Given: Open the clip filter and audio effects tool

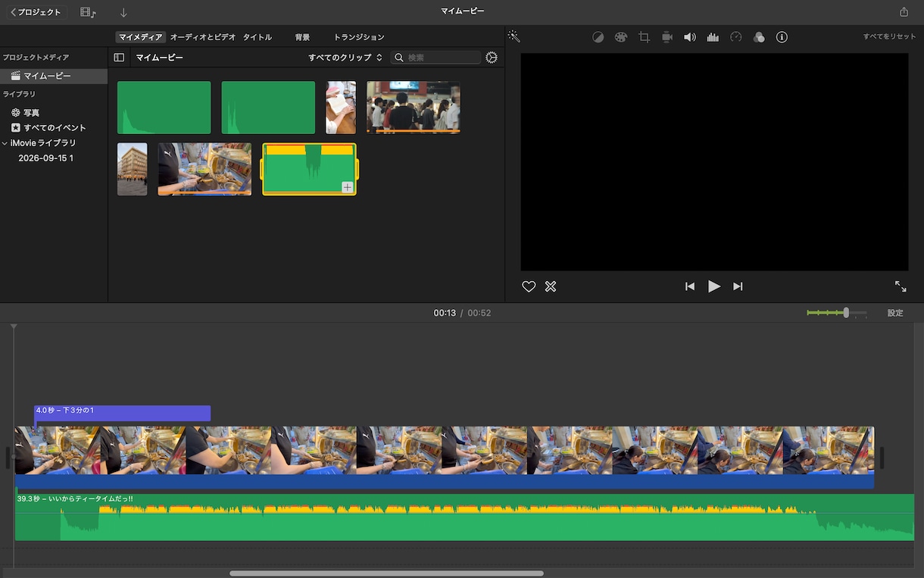Looking at the screenshot, I should 759,37.
